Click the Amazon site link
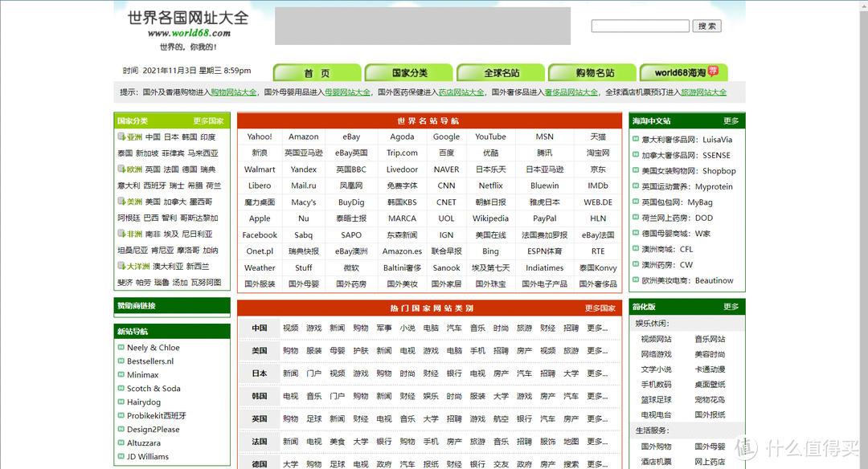 303,137
